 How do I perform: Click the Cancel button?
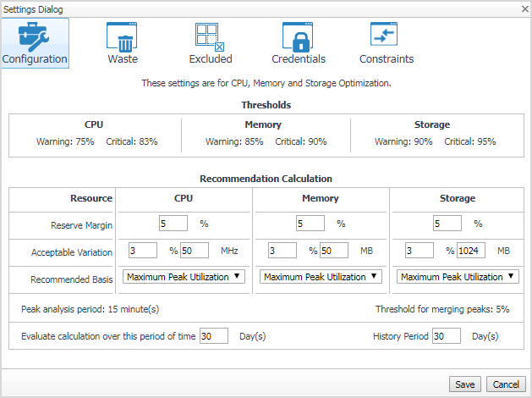507,384
